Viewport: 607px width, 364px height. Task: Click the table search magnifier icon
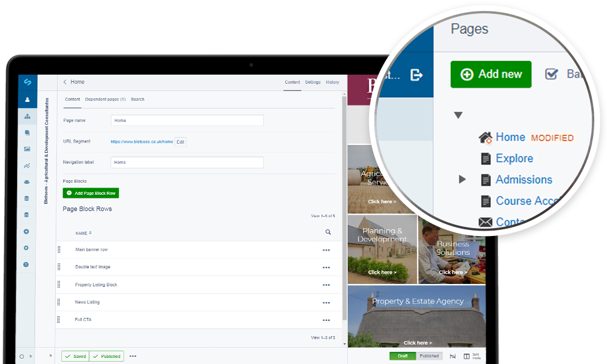(x=328, y=232)
